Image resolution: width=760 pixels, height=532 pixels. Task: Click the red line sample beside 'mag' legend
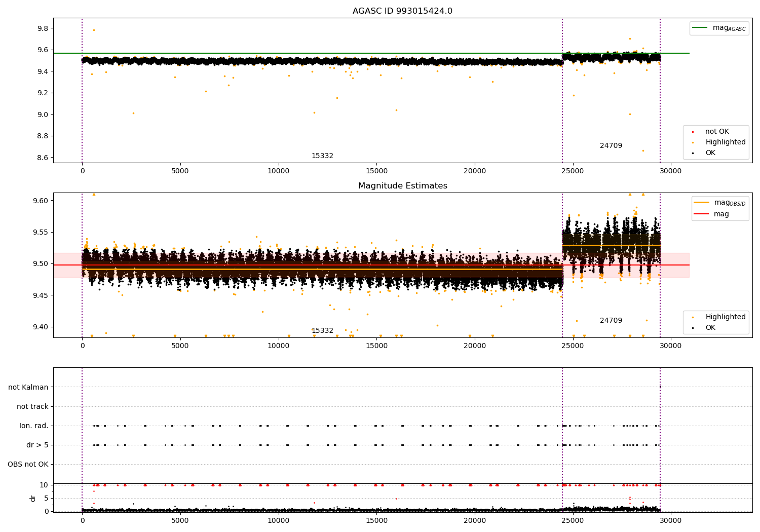[702, 214]
